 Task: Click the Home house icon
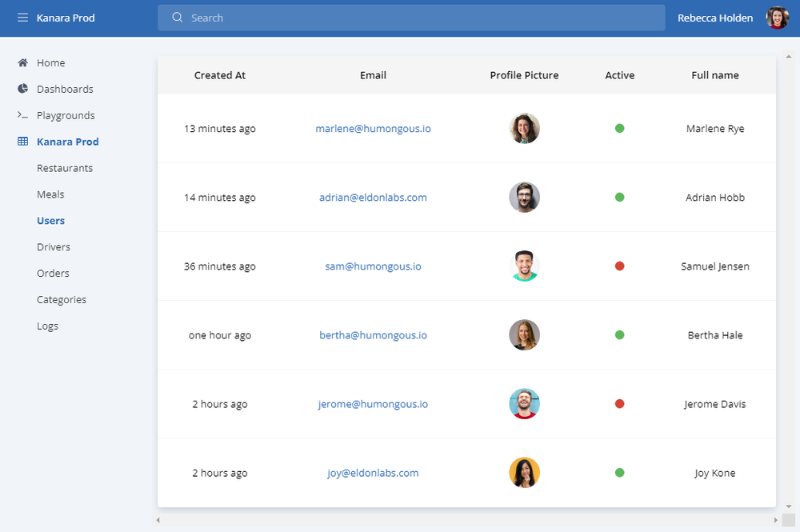tap(22, 62)
